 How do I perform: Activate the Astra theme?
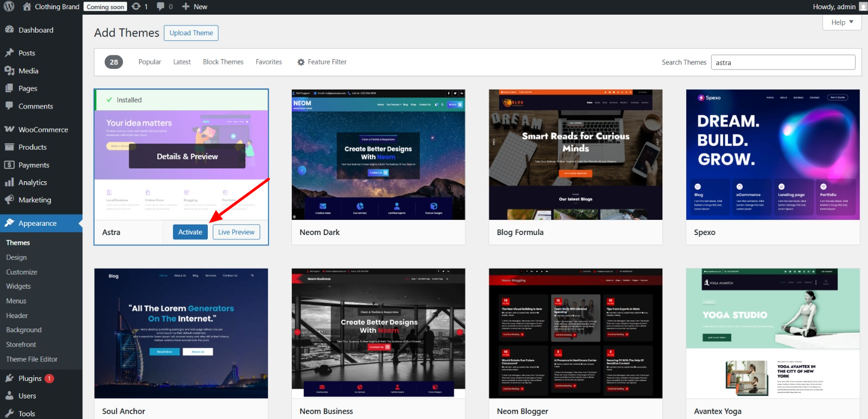pos(190,232)
